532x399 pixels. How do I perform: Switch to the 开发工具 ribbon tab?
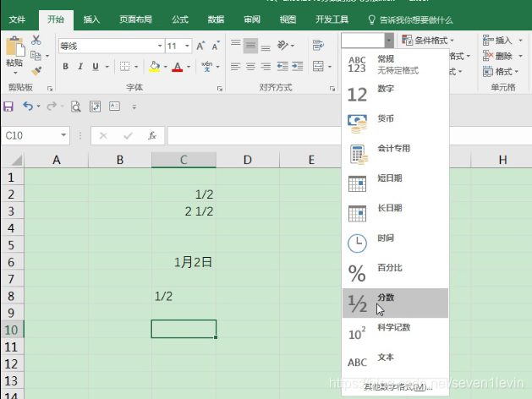332,19
